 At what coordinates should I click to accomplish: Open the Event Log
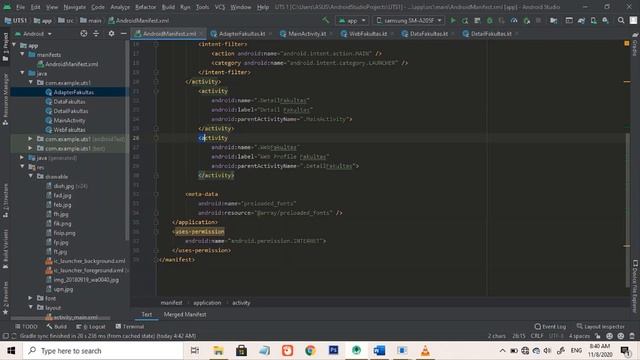pos(550,327)
